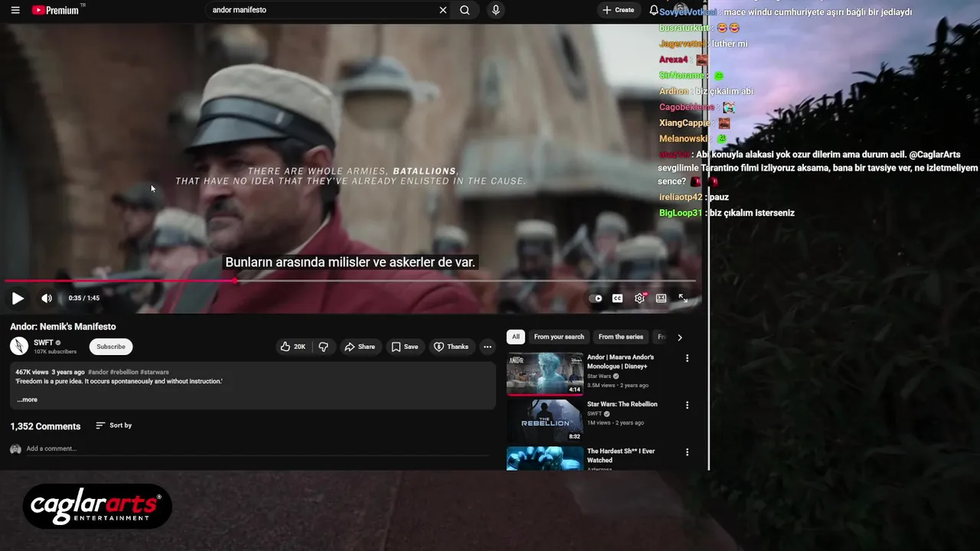980x551 pixels.
Task: Open options for 'The Hardest Sh** I Ever Watched'
Action: [687, 452]
